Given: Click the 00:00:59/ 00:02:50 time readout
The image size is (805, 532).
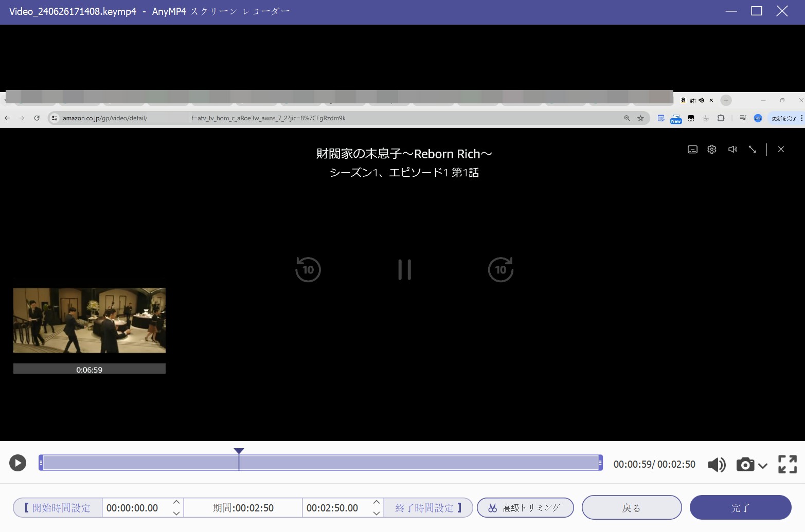Looking at the screenshot, I should tap(654, 464).
